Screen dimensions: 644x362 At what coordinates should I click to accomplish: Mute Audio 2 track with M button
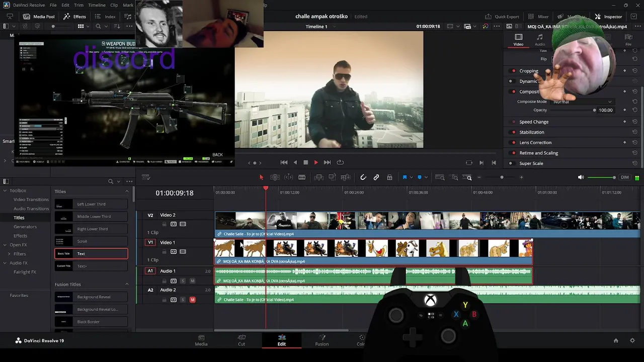click(192, 300)
